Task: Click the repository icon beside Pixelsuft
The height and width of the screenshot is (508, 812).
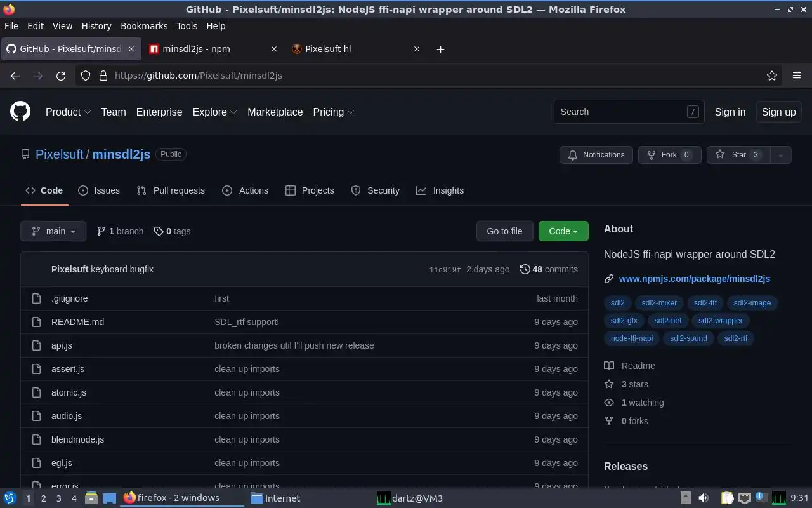Action: [25, 154]
